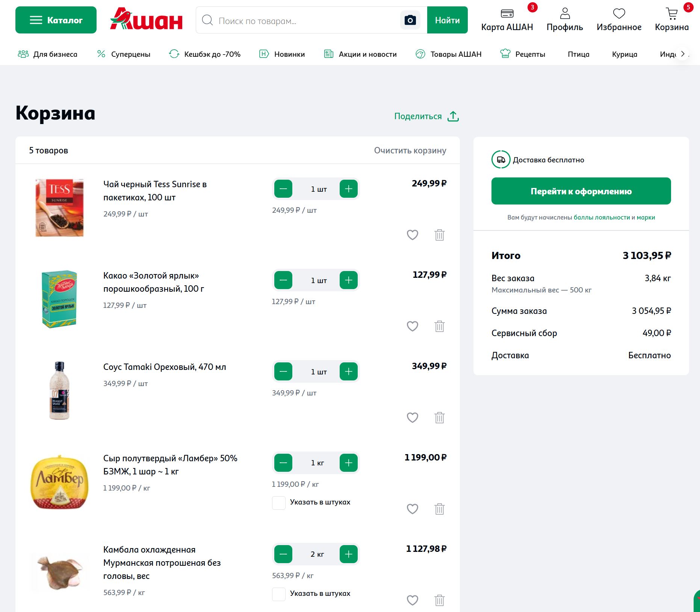Start image search with the camera icon
This screenshot has height=612, width=700.
tap(410, 20)
